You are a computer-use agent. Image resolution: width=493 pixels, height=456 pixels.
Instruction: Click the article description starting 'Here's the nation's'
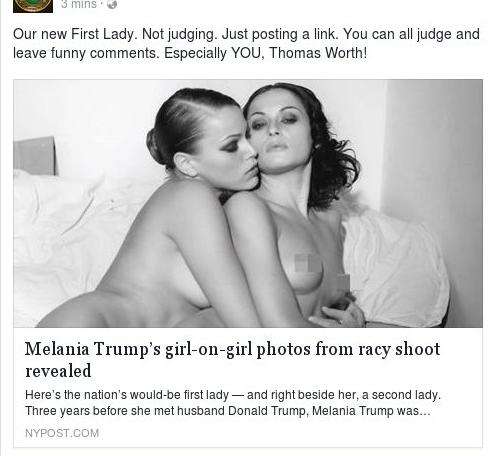point(233,403)
